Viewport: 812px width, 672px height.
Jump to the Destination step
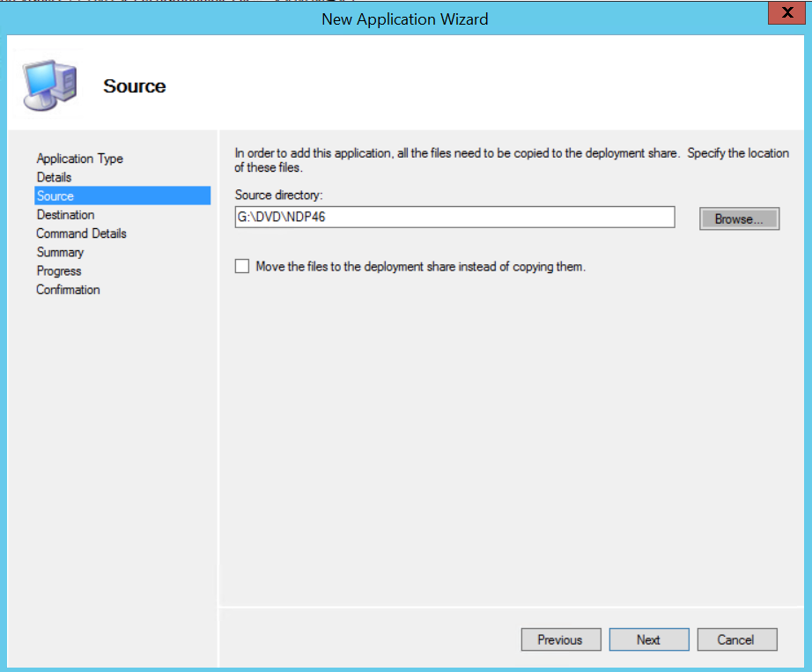coord(65,215)
